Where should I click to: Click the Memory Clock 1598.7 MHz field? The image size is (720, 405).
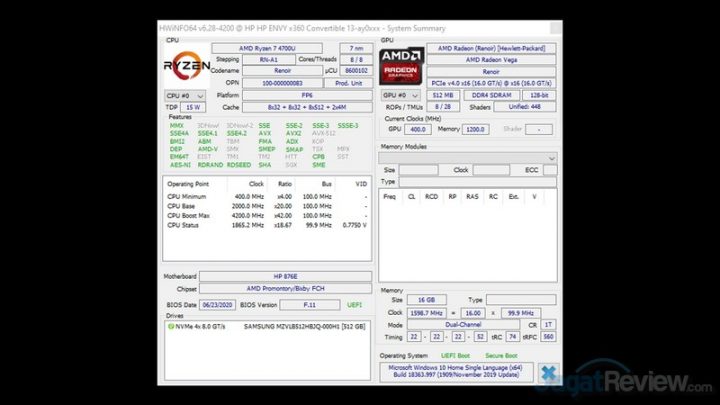pos(427,313)
